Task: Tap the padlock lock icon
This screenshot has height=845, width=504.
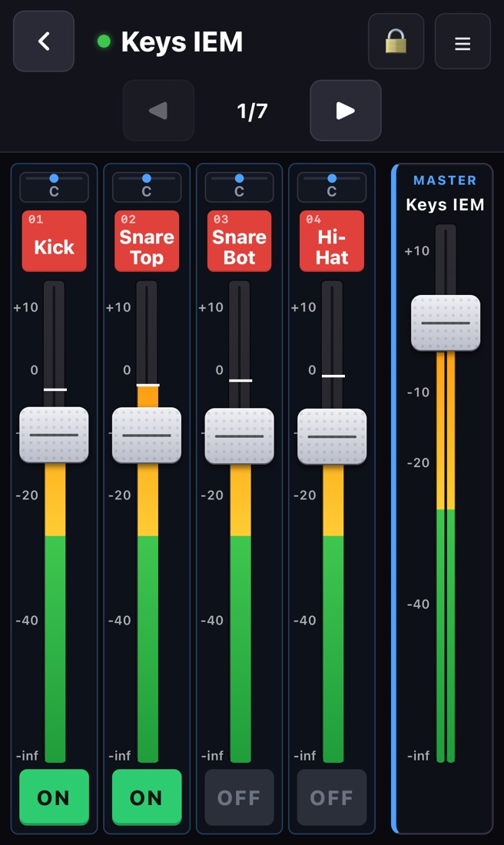Action: tap(396, 41)
